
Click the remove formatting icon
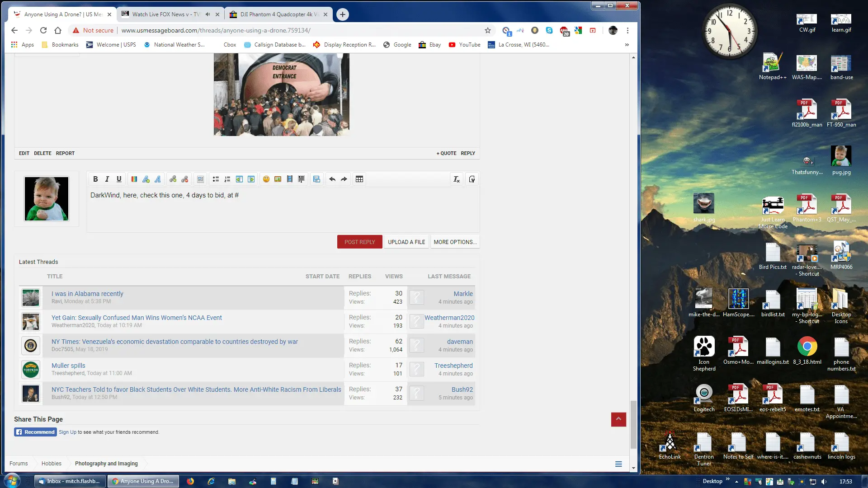tap(457, 179)
